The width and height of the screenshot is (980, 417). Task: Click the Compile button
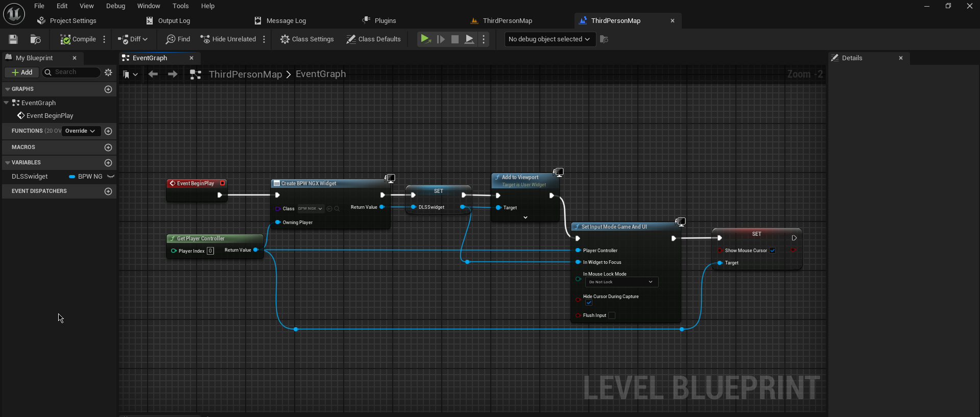click(x=78, y=39)
